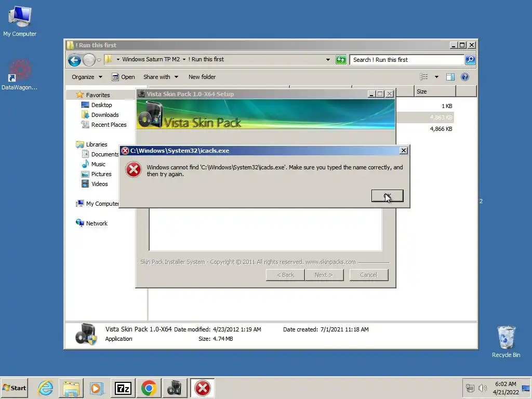Open the Organize menu

pos(87,77)
